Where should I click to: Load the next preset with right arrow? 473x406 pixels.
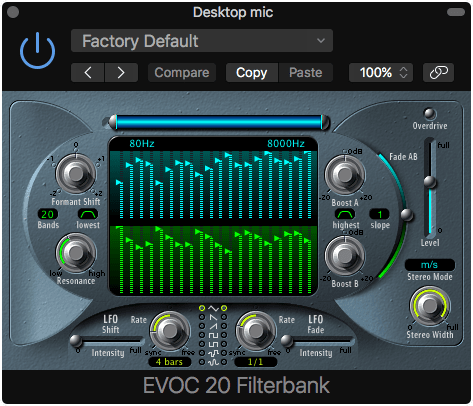click(x=121, y=72)
